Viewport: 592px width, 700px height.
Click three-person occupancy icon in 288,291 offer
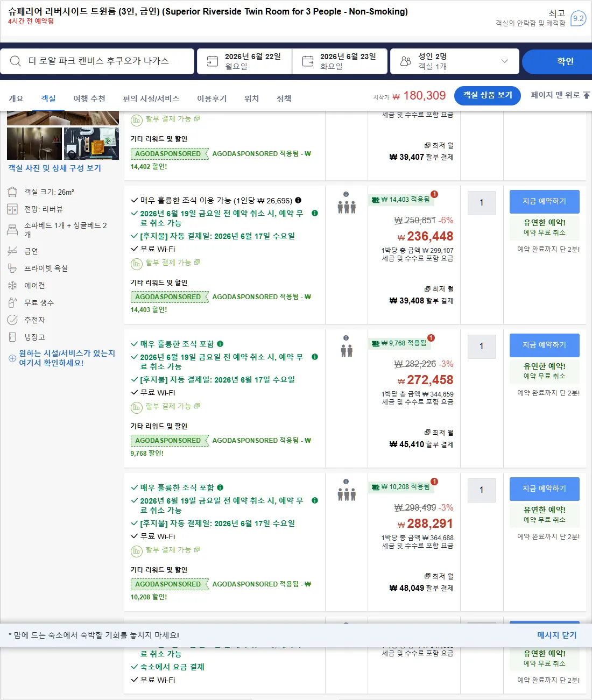347,494
